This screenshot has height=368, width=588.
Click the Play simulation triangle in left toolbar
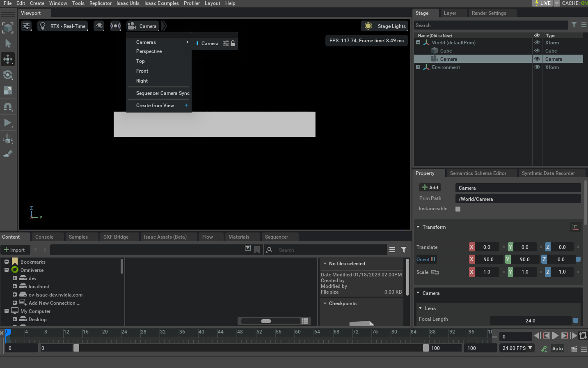tap(8, 122)
